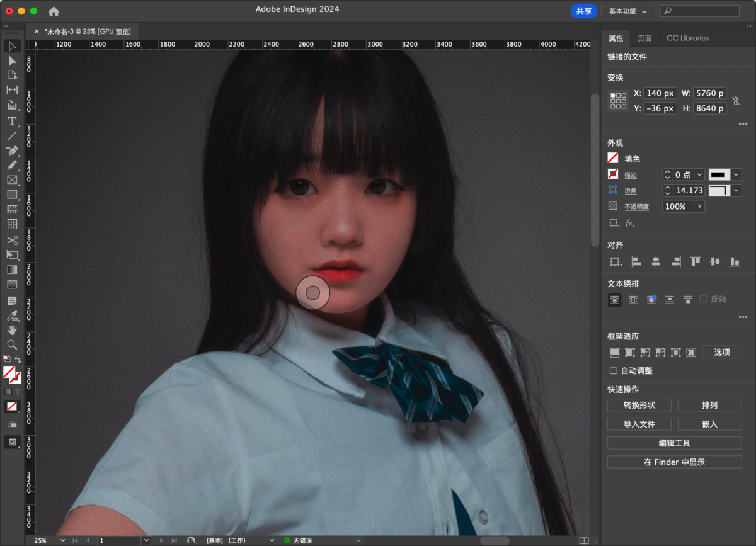Click align top edges icon
Viewport: 756px width, 546px height.
[695, 261]
